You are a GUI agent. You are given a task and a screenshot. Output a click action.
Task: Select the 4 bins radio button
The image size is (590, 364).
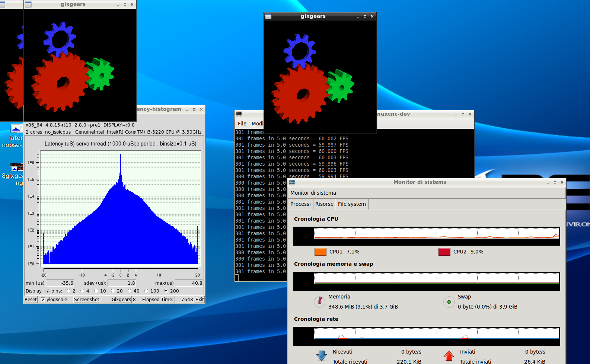click(82, 291)
